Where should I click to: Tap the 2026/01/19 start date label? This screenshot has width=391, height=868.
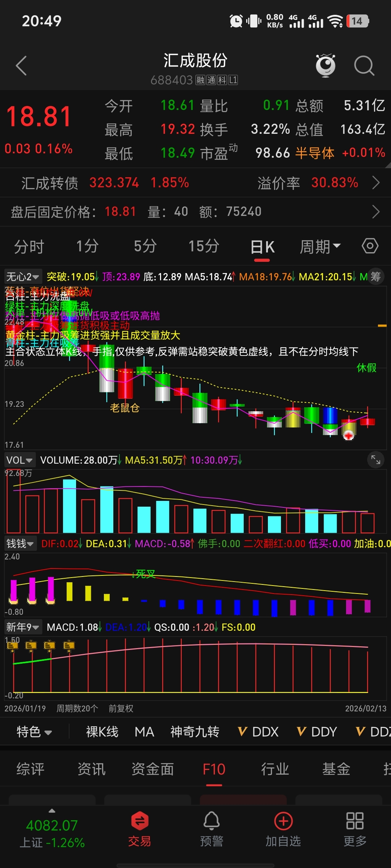click(x=25, y=708)
